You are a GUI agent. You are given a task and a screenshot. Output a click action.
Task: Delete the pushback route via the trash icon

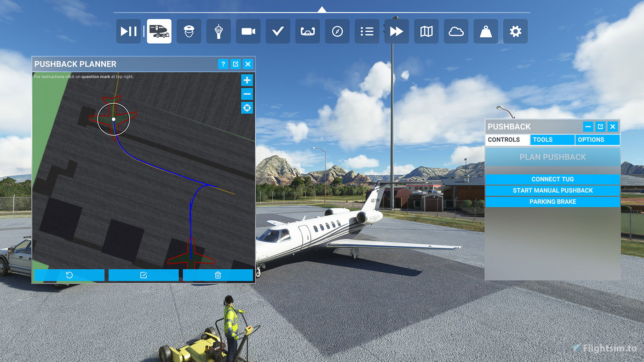pos(218,275)
